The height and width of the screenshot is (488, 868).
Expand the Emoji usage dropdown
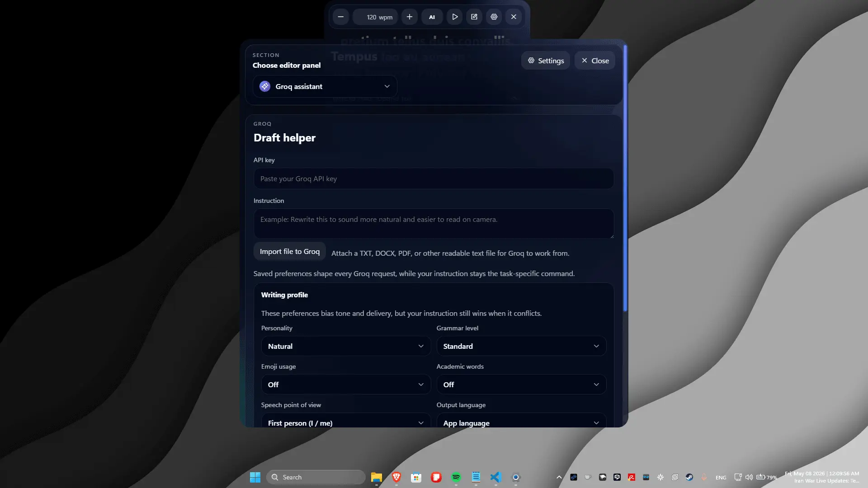coord(346,385)
